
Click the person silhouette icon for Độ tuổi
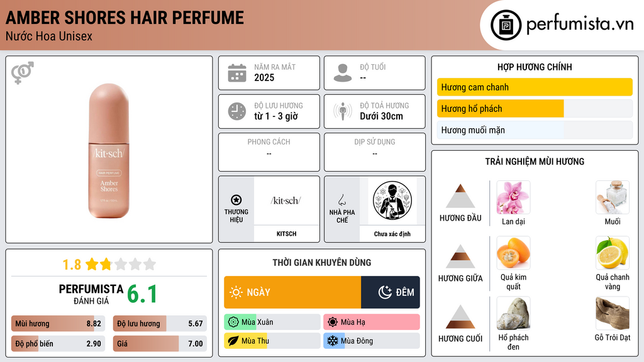coord(343,73)
